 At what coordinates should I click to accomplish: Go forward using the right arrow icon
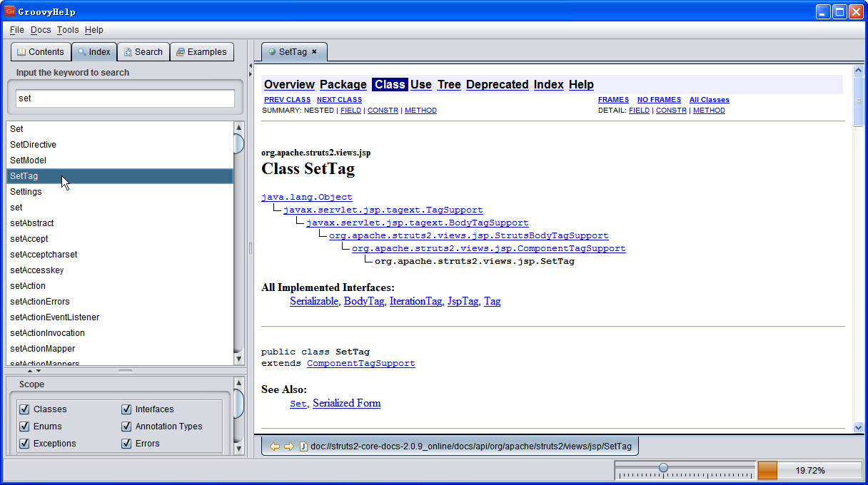pos(288,446)
